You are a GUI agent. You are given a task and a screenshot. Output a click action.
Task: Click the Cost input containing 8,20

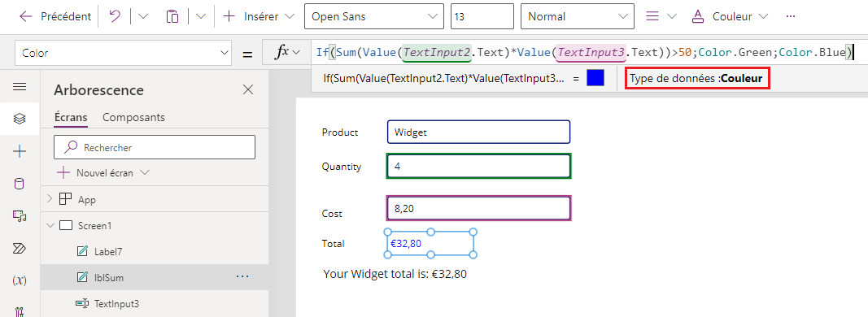[479, 209]
